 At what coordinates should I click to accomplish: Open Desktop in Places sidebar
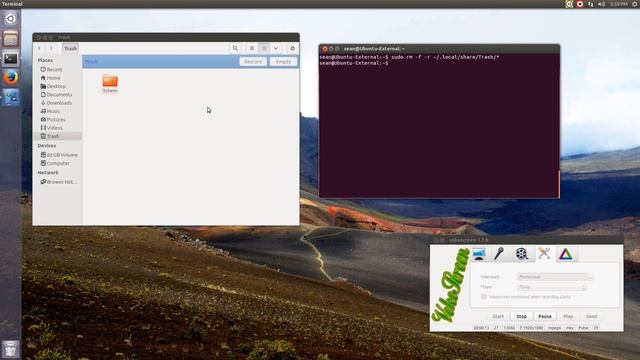(x=53, y=86)
